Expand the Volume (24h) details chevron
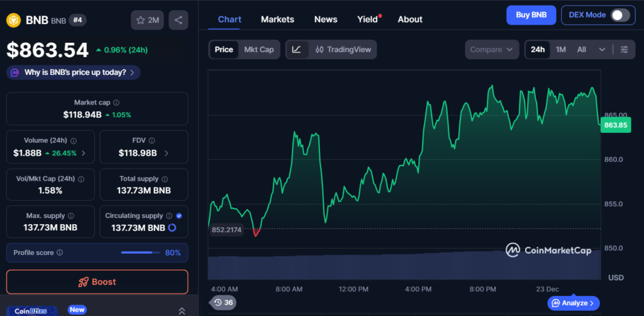This screenshot has width=644, height=316. (84, 153)
